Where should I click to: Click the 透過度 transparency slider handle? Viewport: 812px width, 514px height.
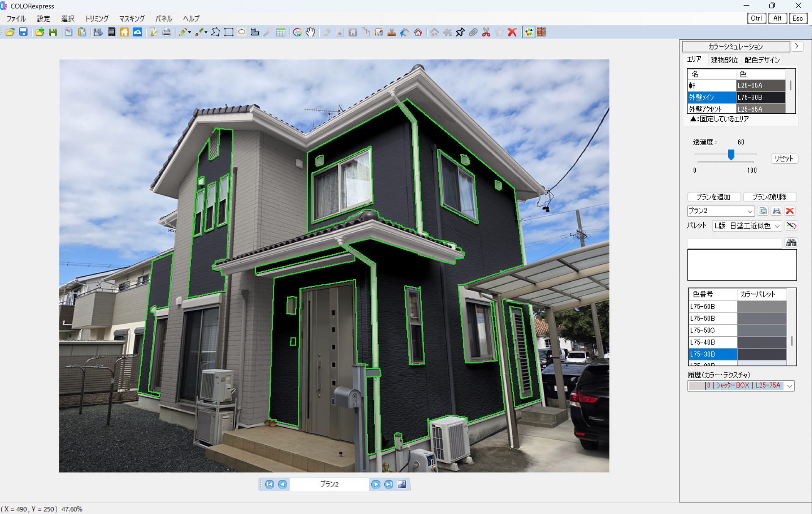pos(731,155)
